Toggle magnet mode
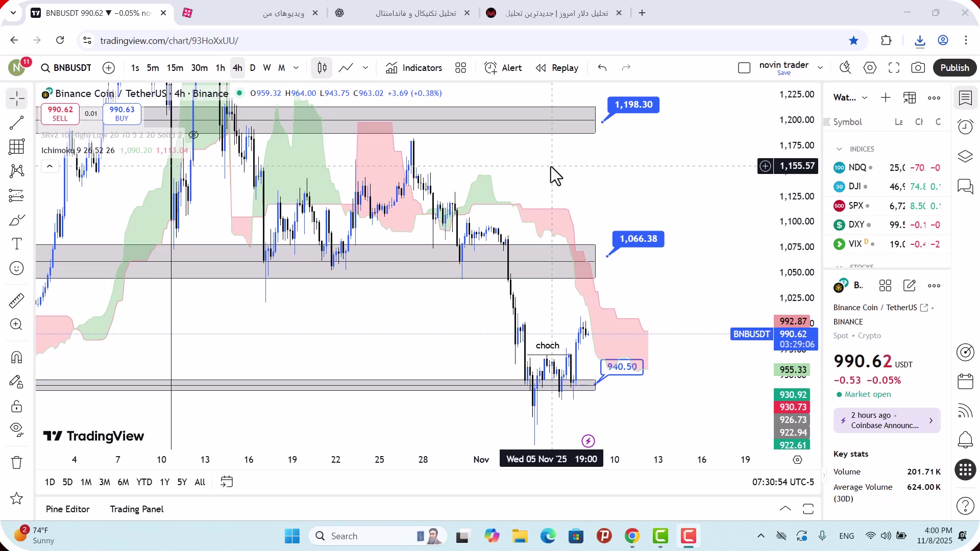 [x=16, y=357]
